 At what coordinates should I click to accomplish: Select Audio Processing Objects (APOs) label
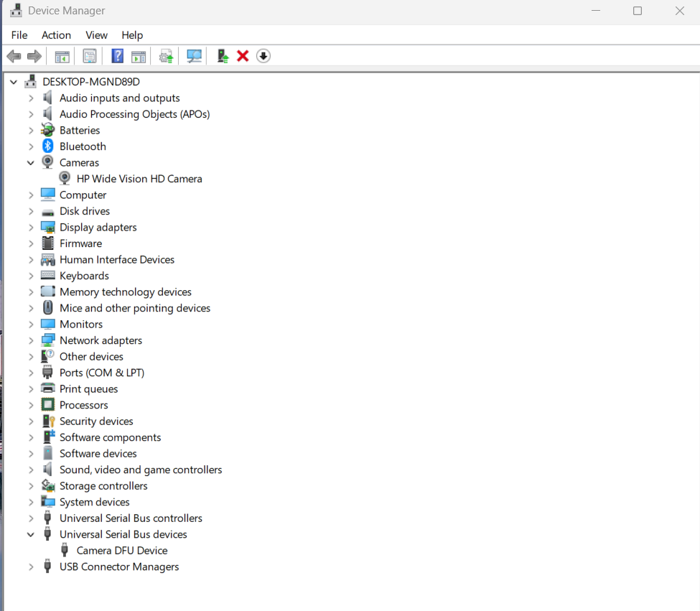click(135, 114)
